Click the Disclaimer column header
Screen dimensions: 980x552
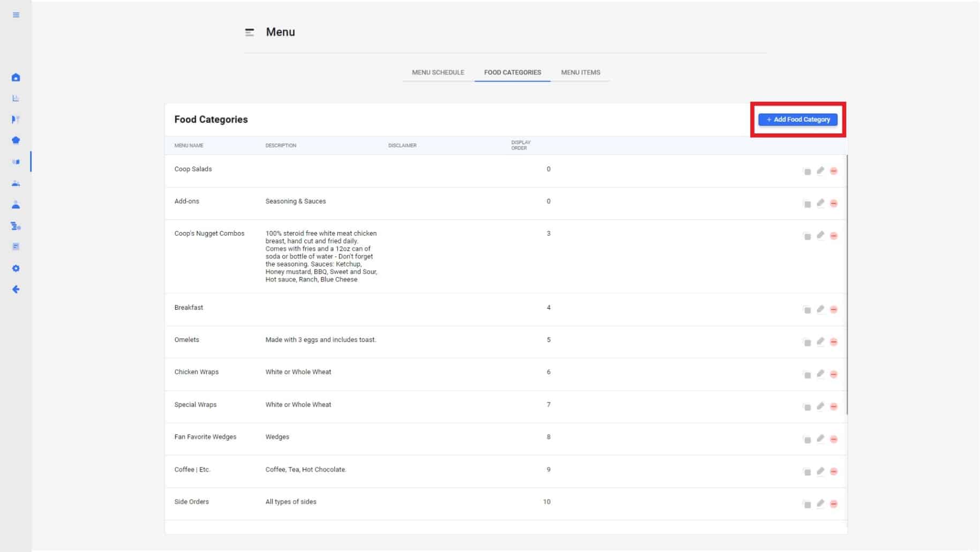(x=402, y=146)
